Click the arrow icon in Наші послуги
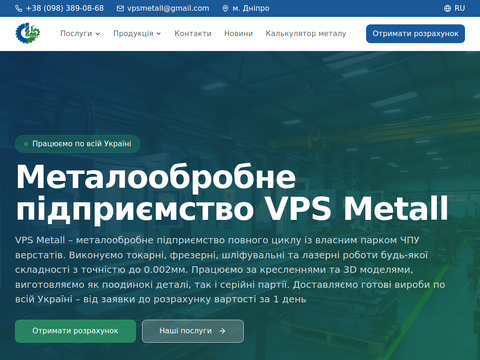Screen dimensions: 480x360 [x=222, y=331]
